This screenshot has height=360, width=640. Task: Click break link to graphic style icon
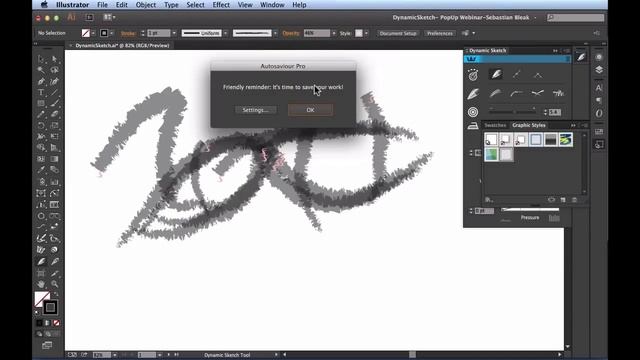[551, 200]
